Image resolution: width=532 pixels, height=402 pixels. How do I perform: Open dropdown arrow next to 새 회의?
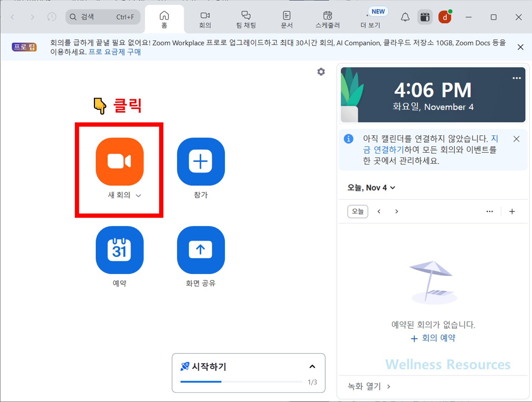point(139,195)
